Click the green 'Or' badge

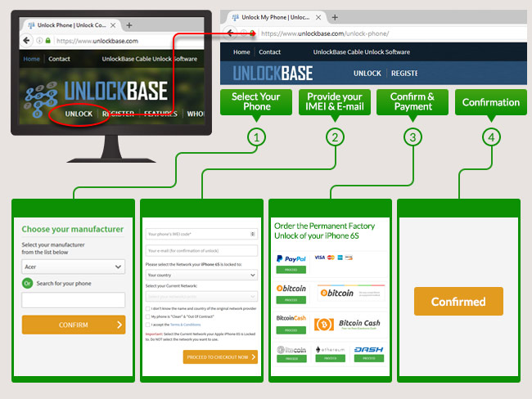click(x=28, y=283)
